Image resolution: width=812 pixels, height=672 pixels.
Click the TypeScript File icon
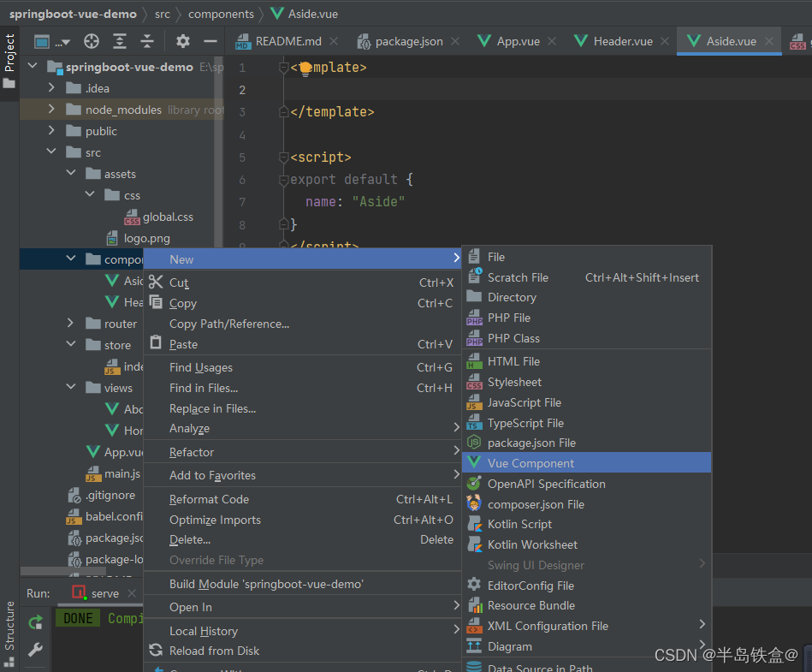[x=474, y=422]
